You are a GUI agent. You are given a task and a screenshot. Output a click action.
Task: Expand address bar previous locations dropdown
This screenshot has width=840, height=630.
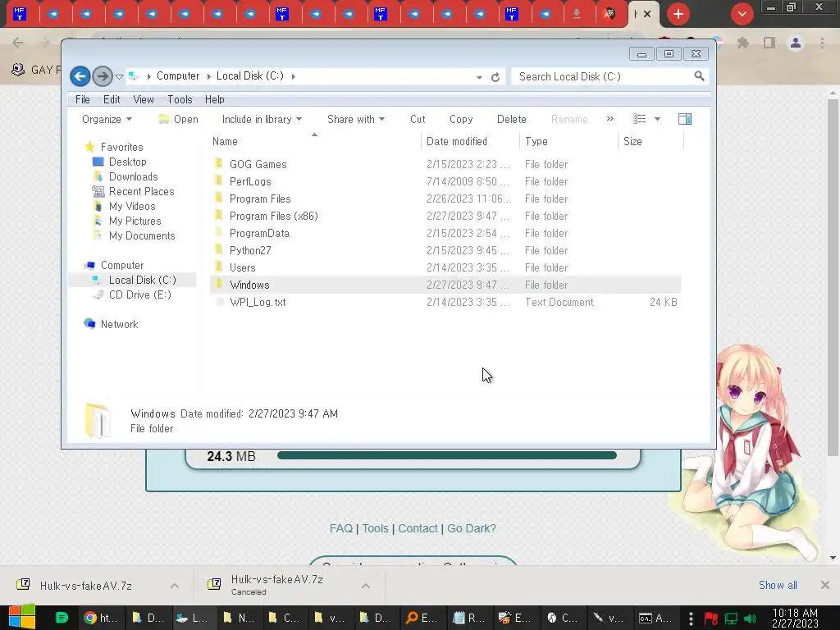479,77
